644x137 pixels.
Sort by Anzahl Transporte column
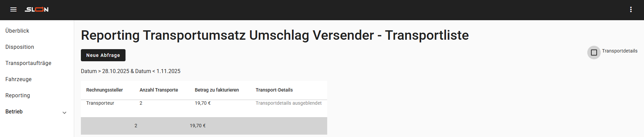[159, 90]
